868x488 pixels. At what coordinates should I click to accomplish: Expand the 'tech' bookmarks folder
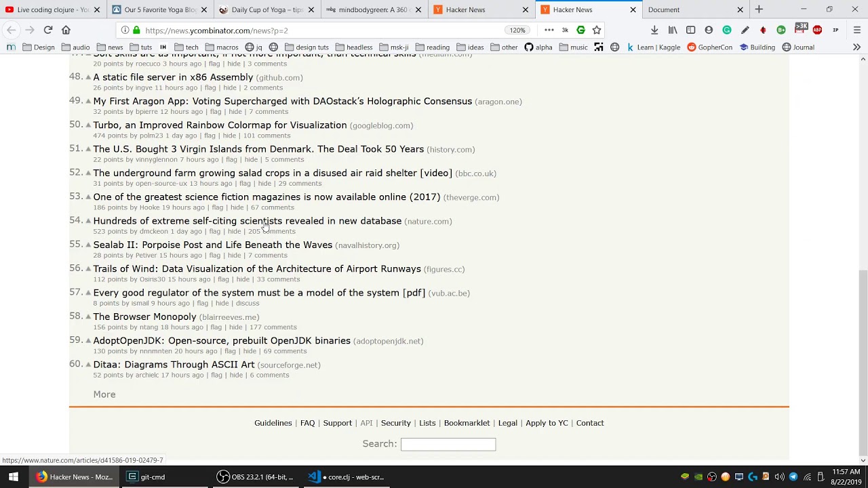pos(186,47)
